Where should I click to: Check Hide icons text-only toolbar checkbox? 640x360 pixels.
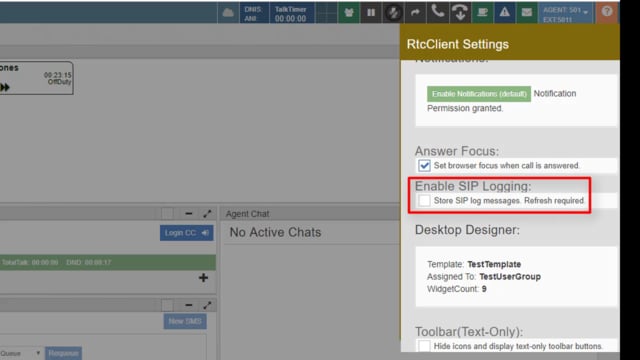(x=424, y=346)
